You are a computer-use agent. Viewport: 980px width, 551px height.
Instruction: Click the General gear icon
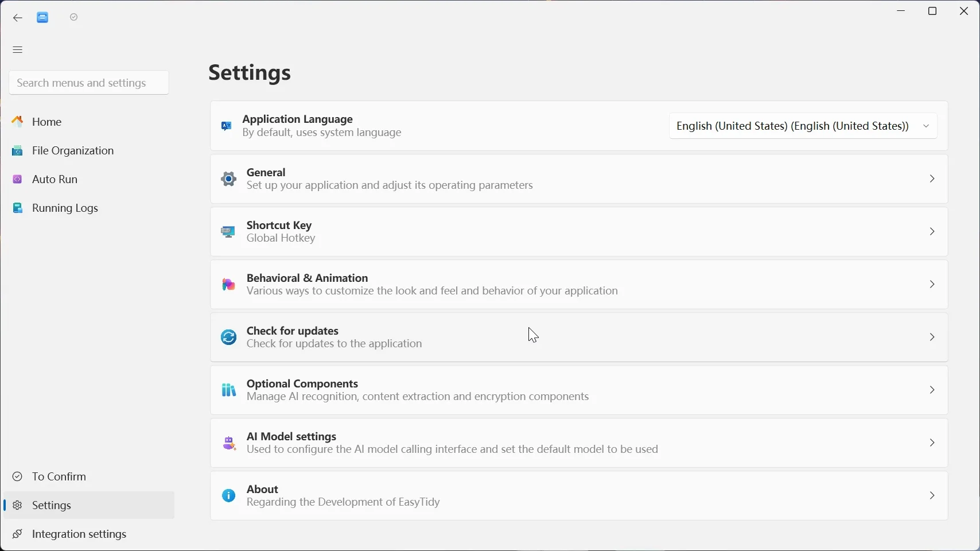coord(228,179)
